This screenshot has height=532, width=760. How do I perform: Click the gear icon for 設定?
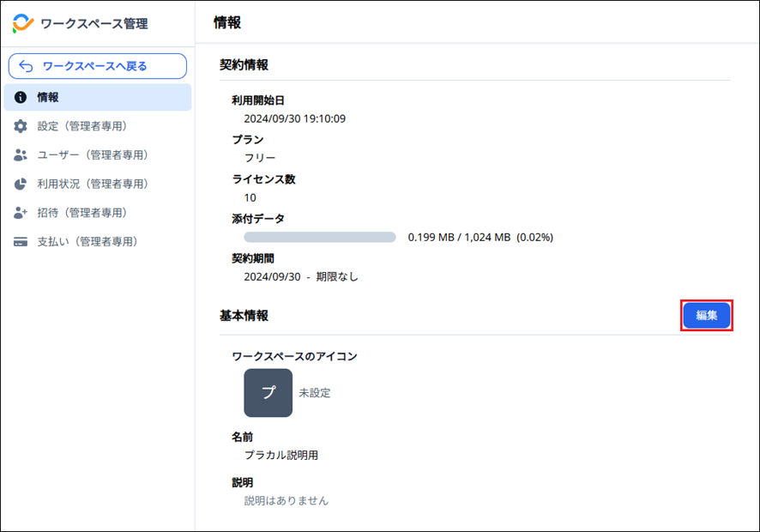point(21,126)
